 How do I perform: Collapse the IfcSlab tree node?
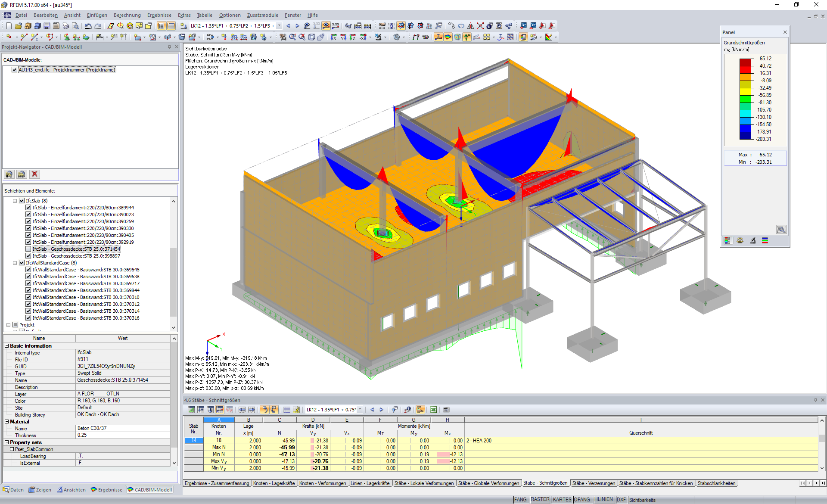coord(15,200)
